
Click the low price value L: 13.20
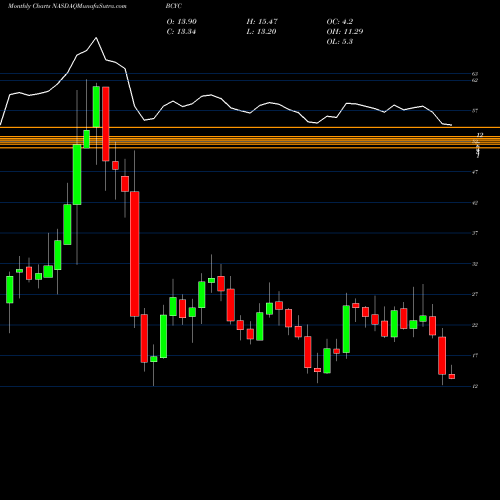click(261, 32)
